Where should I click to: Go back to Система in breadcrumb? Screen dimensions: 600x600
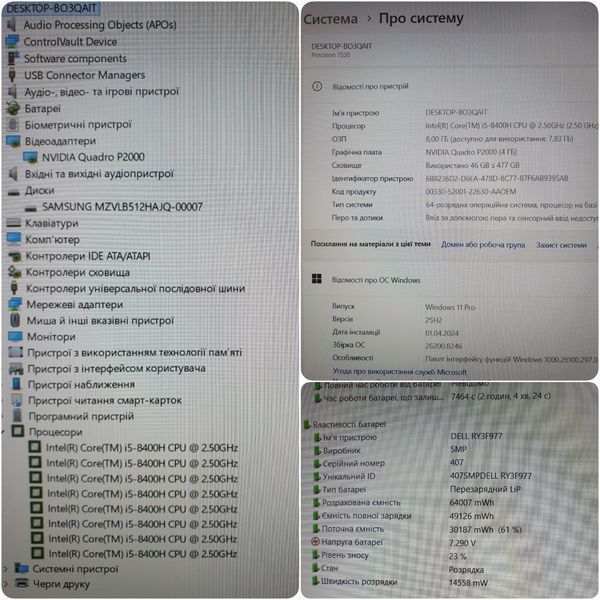331,19
